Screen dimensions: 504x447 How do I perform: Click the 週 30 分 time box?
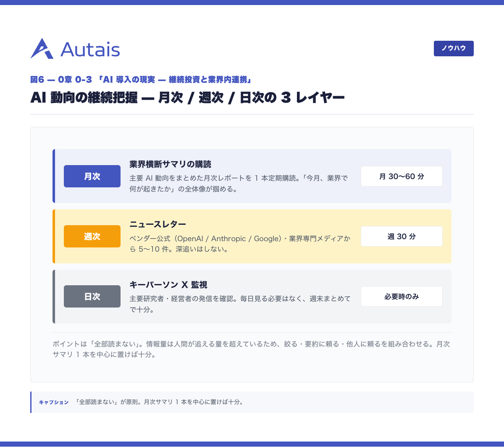402,237
